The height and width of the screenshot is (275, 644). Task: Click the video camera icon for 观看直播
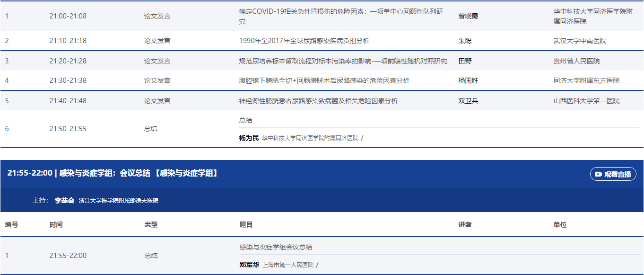pos(598,174)
